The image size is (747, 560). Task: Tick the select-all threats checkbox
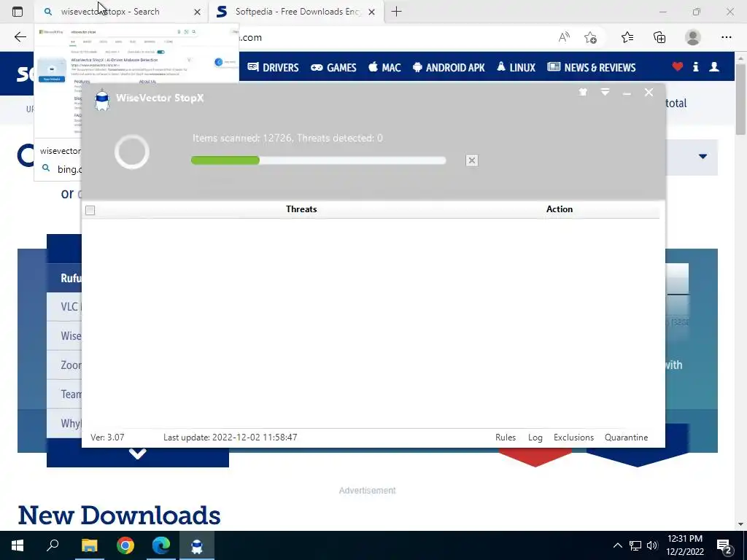[x=90, y=210]
